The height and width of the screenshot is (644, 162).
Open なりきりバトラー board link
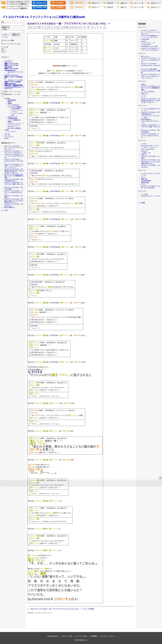[x=13, y=116]
